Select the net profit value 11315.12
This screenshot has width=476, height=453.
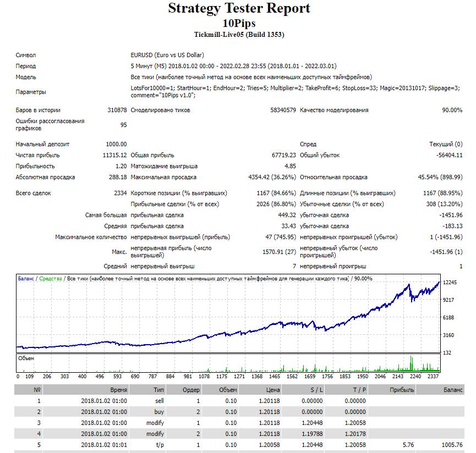pos(114,155)
